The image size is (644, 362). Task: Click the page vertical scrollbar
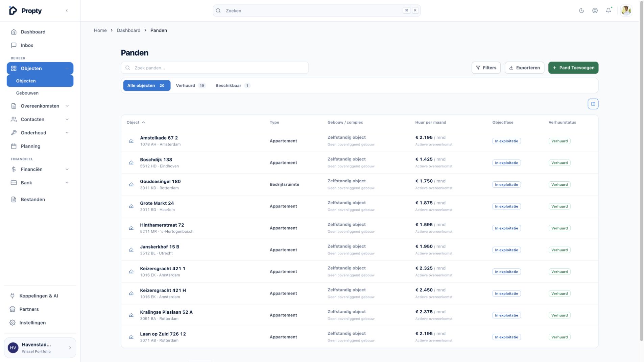641,171
